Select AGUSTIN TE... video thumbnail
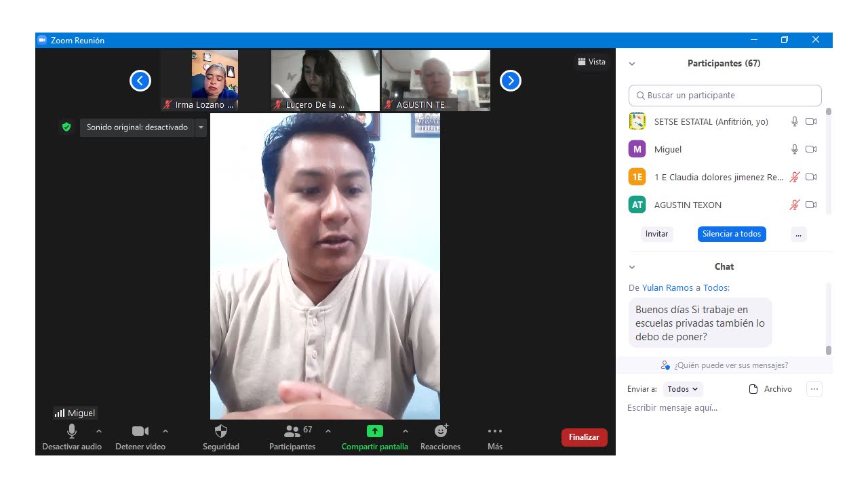Screen dimensions: 868x488 point(436,80)
